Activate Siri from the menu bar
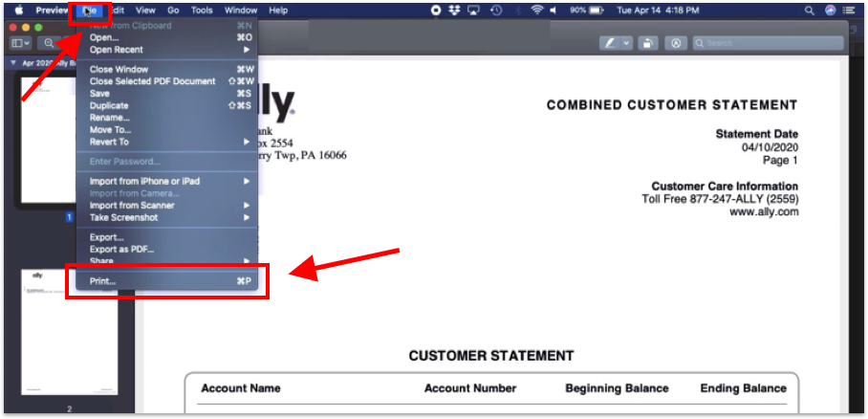868x419 pixels. 829,10
